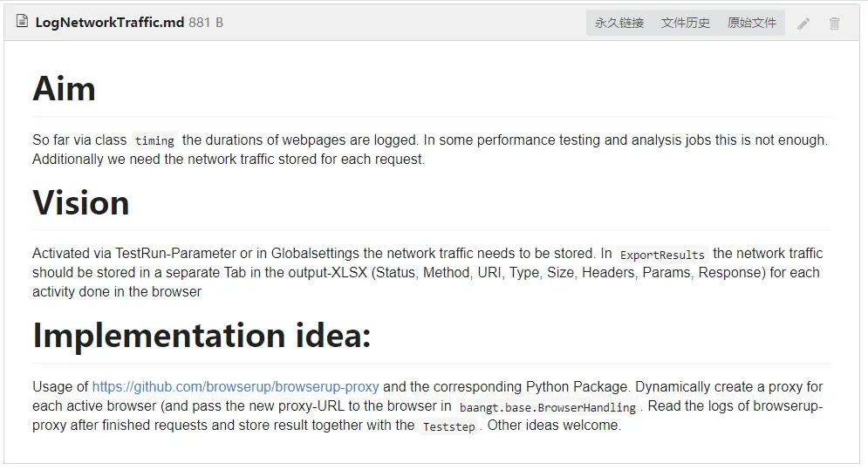Click the Teststep inline code

448,426
